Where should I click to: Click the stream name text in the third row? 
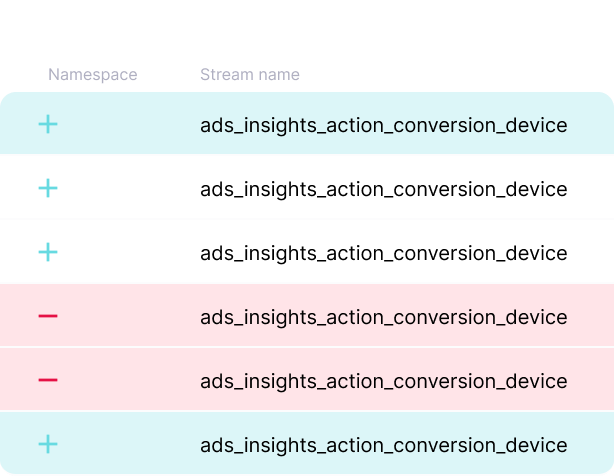[x=383, y=254]
